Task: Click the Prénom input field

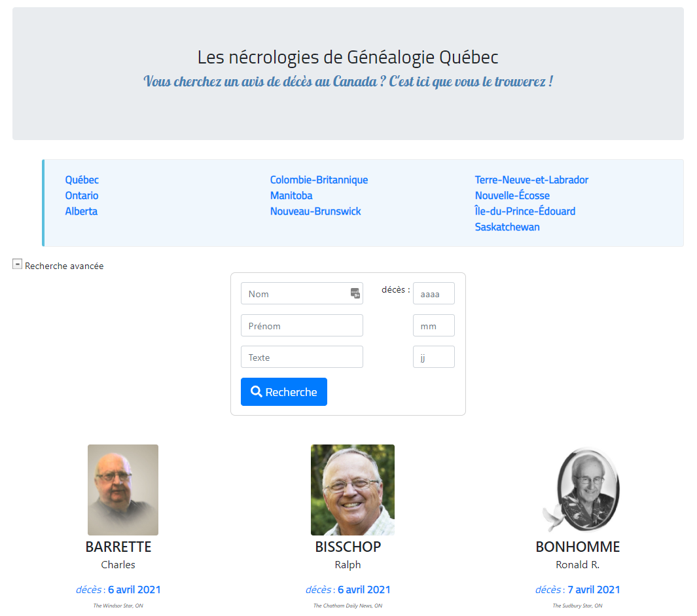Action: point(302,325)
